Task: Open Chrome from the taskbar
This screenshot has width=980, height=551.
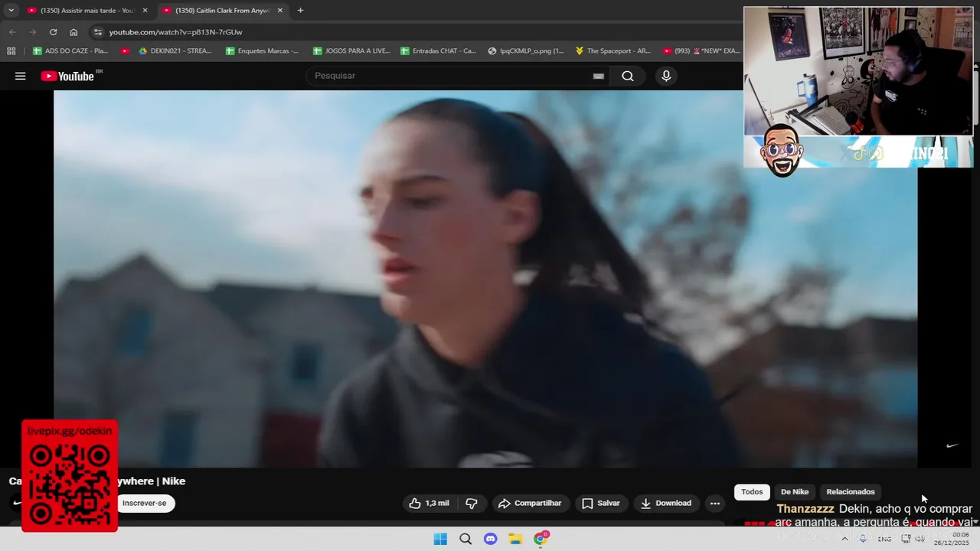Action: [x=541, y=539]
